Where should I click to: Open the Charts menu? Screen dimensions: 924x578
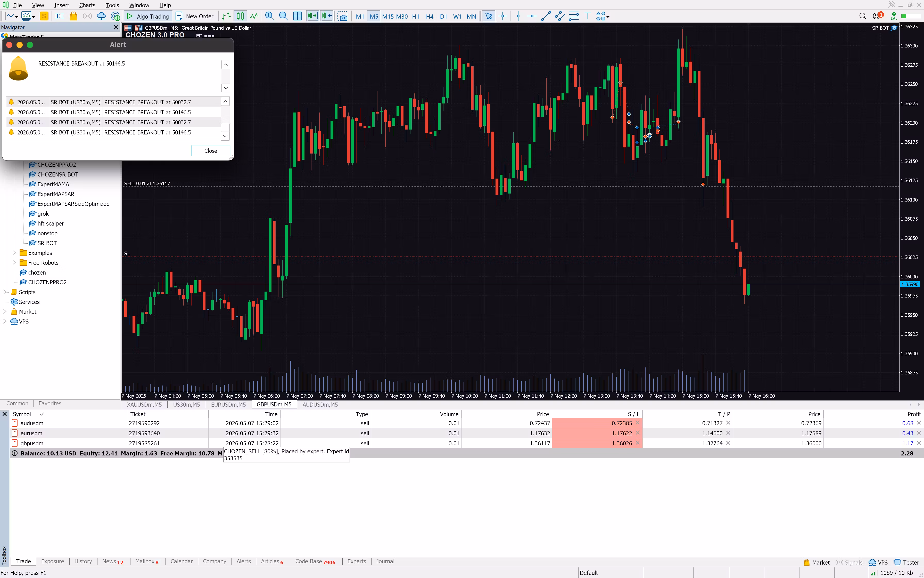[87, 5]
